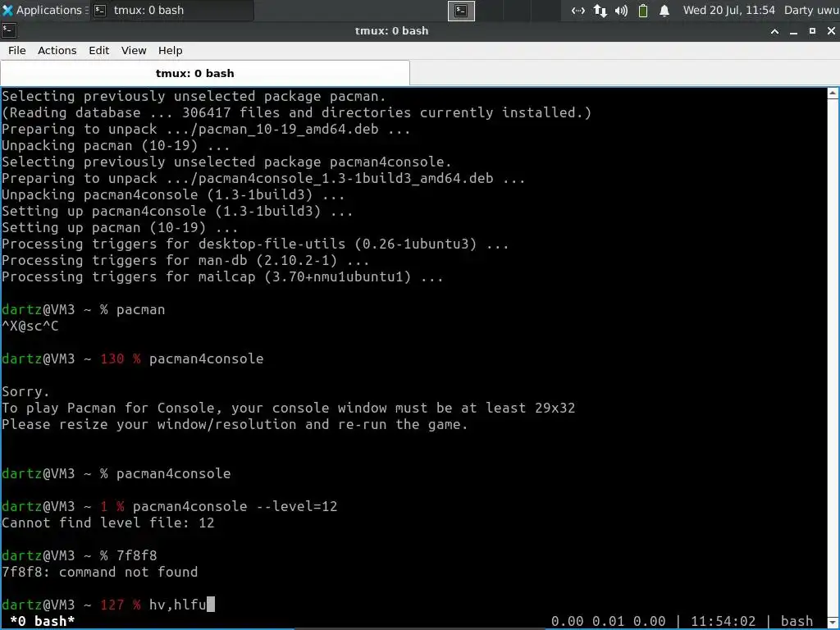Click the green battery indicator icon
This screenshot has width=840, height=630.
643,11
